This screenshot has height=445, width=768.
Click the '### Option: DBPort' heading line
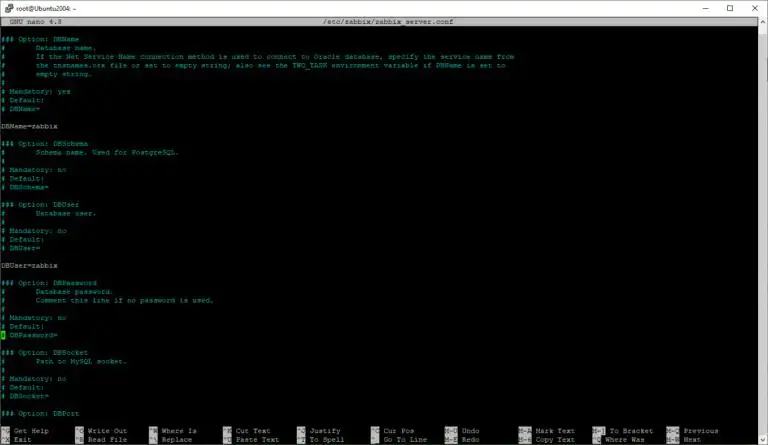point(40,414)
